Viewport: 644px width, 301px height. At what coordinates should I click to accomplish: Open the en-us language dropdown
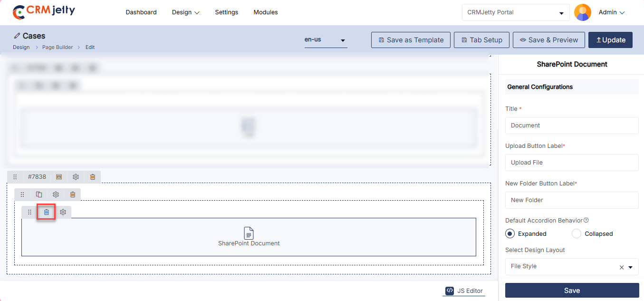[326, 40]
